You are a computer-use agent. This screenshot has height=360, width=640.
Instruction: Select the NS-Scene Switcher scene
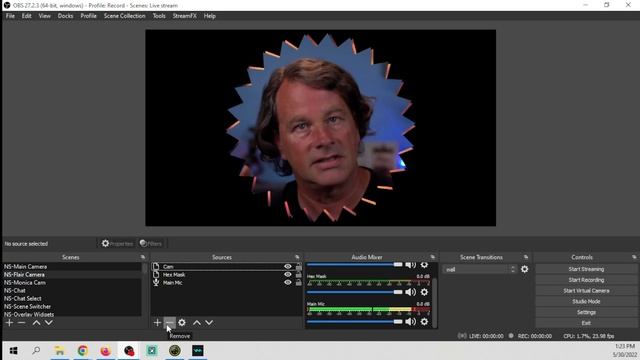pos(72,307)
